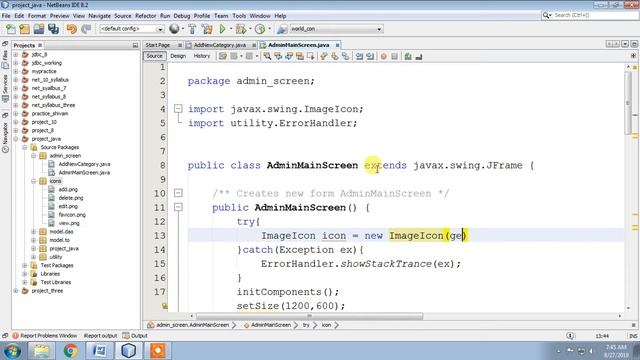Click the Redo arrow icon
Screen dimensions: 640x360
pyautogui.click(x=86, y=29)
